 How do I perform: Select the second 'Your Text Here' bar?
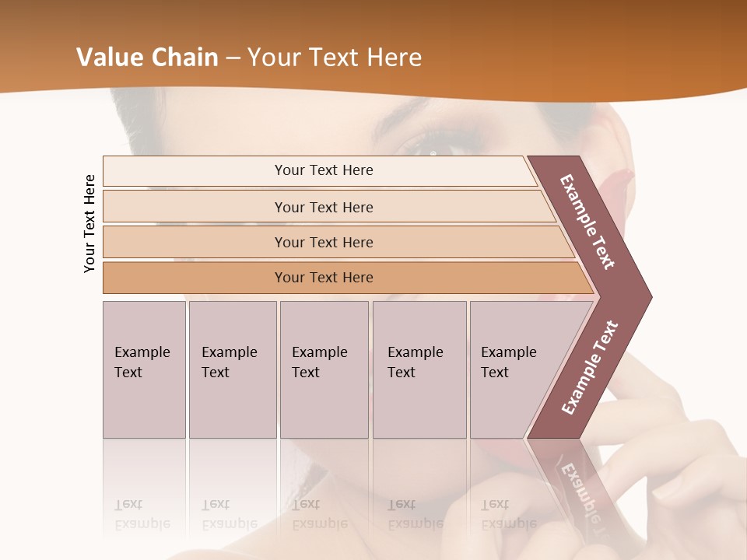pyautogui.click(x=330, y=206)
